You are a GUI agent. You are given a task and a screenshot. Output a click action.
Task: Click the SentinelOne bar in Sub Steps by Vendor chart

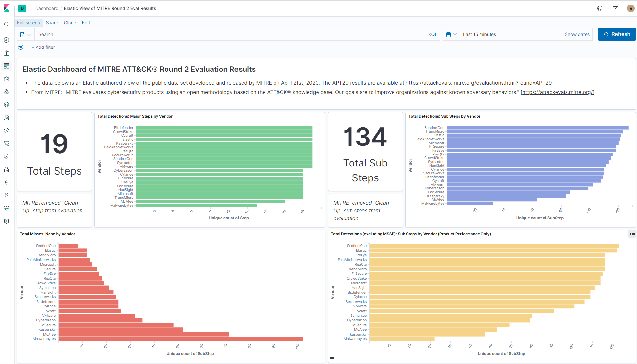click(x=538, y=128)
